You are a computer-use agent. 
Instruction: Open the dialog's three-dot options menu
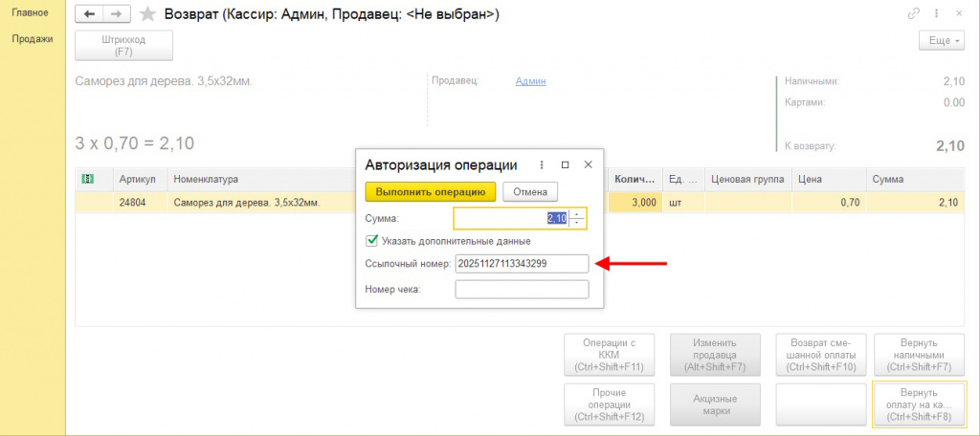[542, 164]
